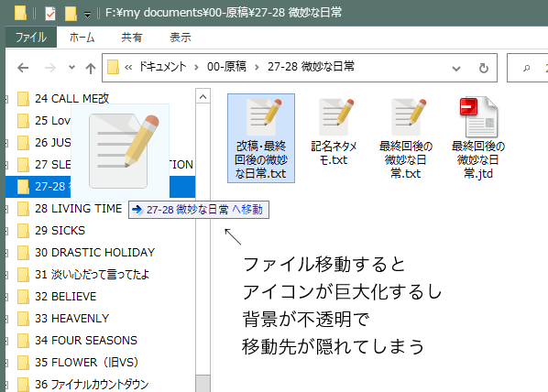Open the ファイル ribbon tab
The height and width of the screenshot is (392, 548).
(31, 38)
